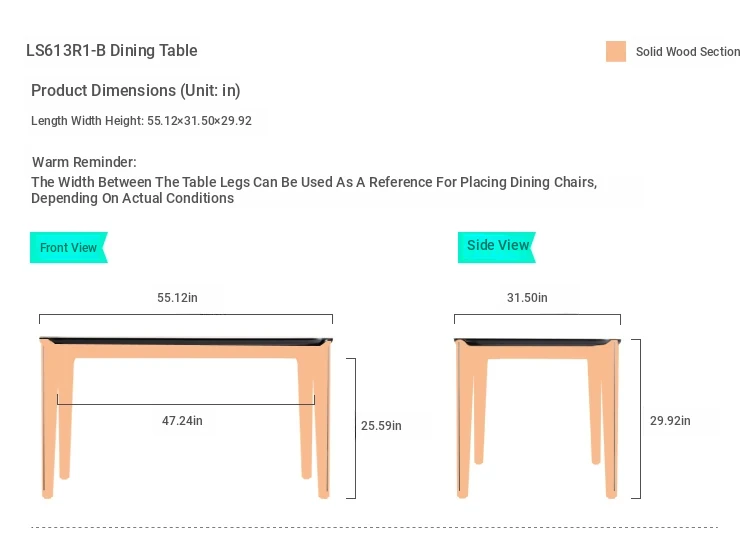Image resolution: width=750 pixels, height=548 pixels.
Task: Click the 31.50in width label
Action: (527, 298)
